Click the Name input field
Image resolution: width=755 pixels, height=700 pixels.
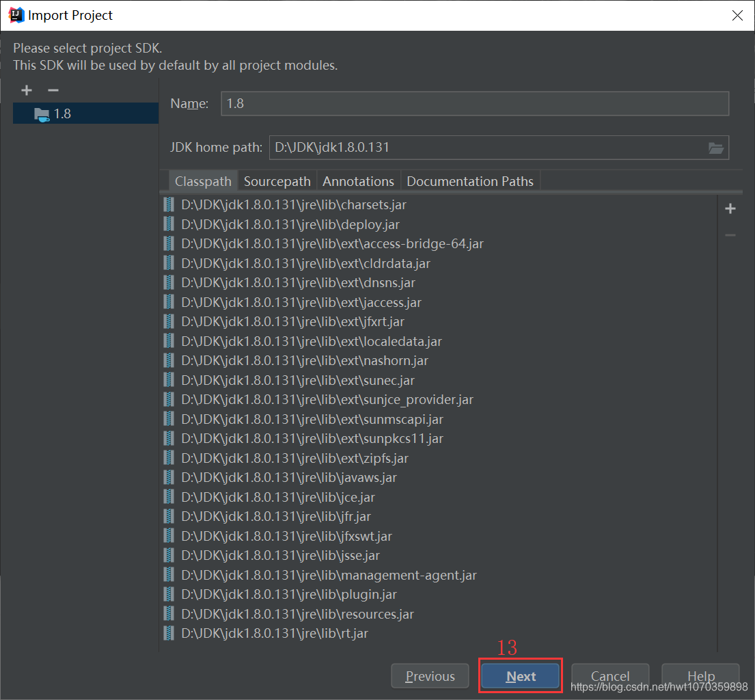tap(475, 104)
